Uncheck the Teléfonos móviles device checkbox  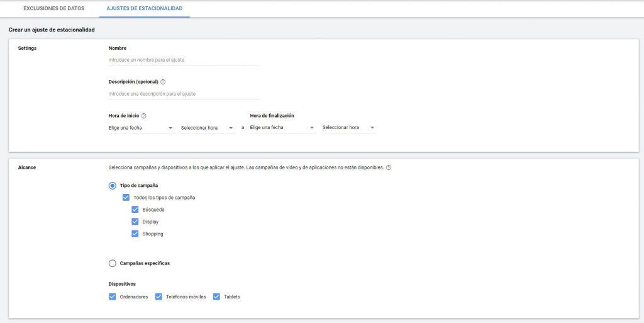(x=158, y=297)
